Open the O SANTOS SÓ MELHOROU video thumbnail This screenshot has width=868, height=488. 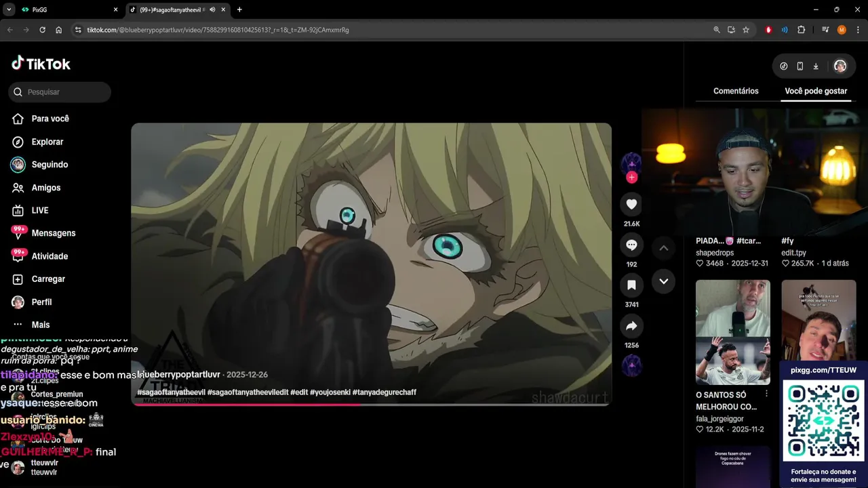point(733,332)
